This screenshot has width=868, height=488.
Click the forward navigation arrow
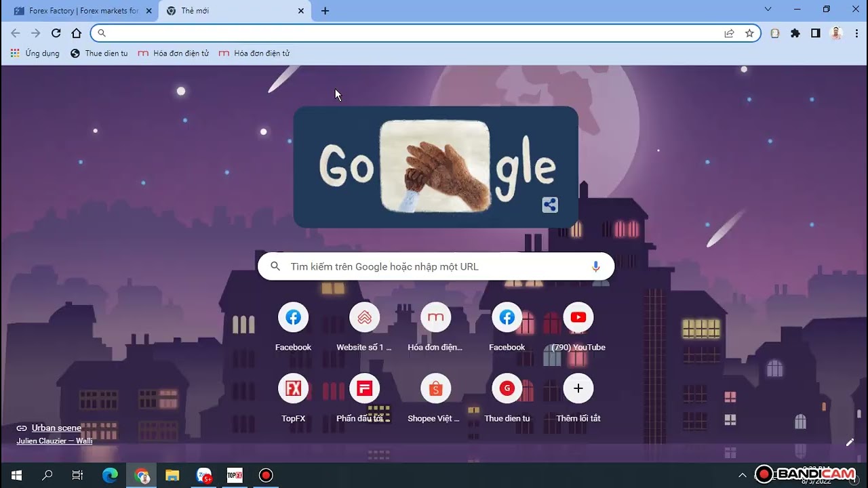[36, 33]
